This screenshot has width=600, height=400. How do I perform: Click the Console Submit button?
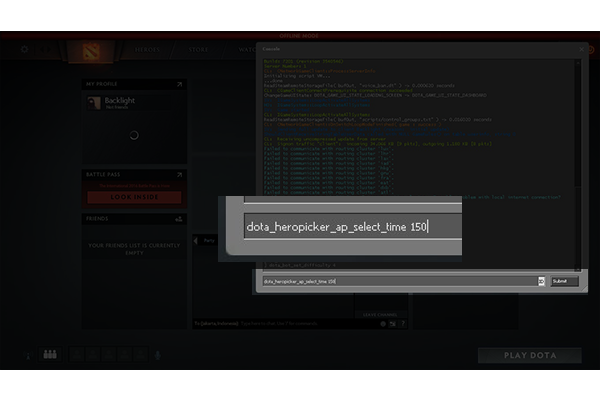click(564, 281)
